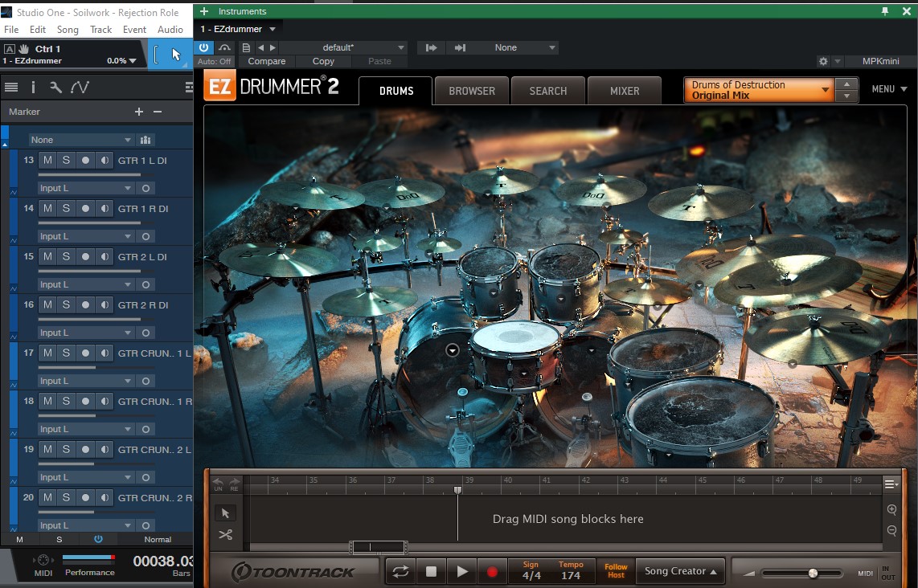Screen dimensions: 918x588
Task: Click the sidechain input routing icon
Action: (x=432, y=48)
